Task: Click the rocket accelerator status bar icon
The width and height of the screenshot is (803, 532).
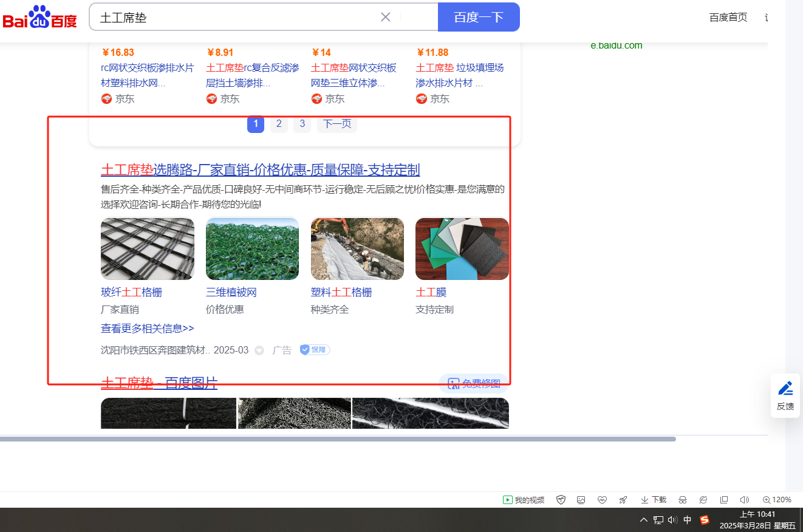Action: click(x=623, y=500)
